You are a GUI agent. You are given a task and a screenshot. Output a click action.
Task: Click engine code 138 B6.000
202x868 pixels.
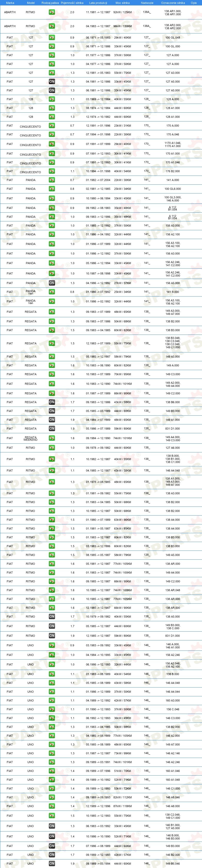(x=172, y=402)
